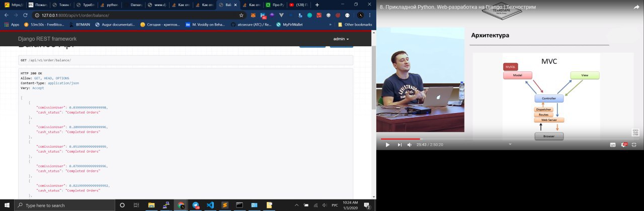Image resolution: width=644 pixels, height=211 pixels.
Task: Select the value 0.02199999999999992
Action: click(89, 185)
